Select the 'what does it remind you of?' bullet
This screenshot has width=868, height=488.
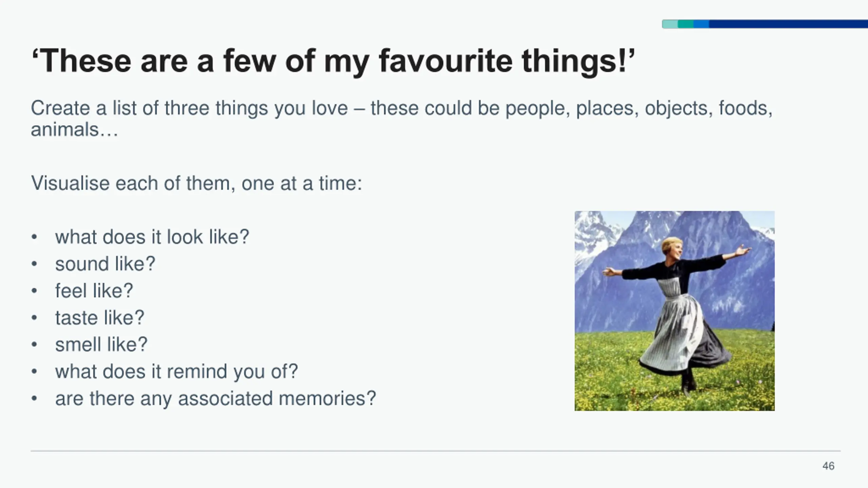(176, 371)
